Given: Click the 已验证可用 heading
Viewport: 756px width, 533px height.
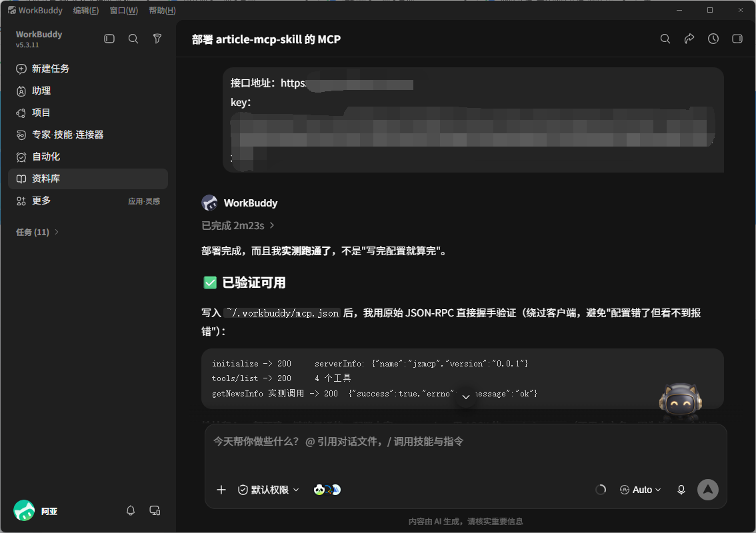Looking at the screenshot, I should pyautogui.click(x=253, y=283).
